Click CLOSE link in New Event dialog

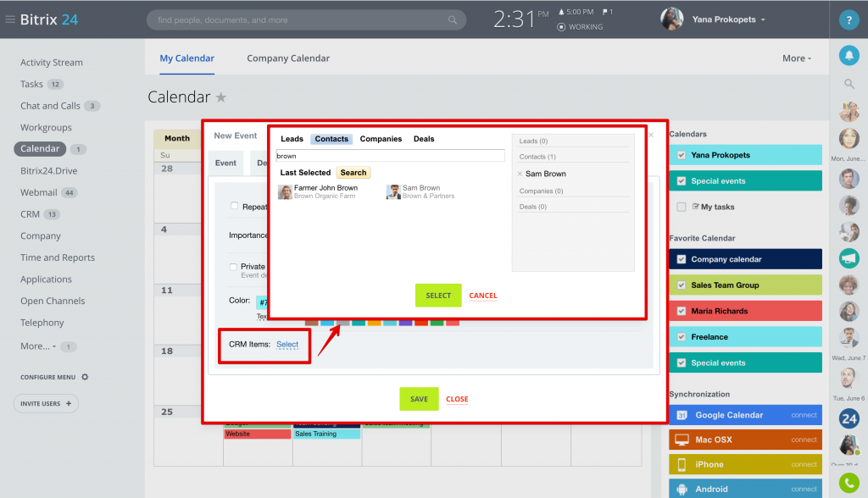tap(457, 399)
